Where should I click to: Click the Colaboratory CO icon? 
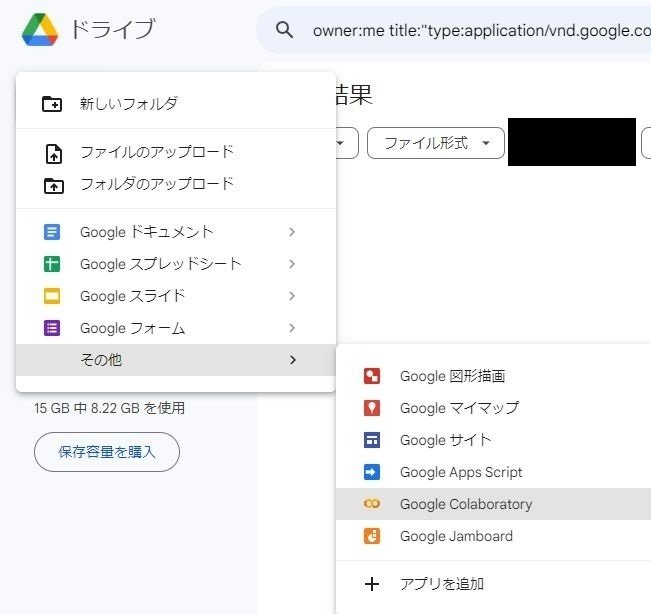coord(372,504)
